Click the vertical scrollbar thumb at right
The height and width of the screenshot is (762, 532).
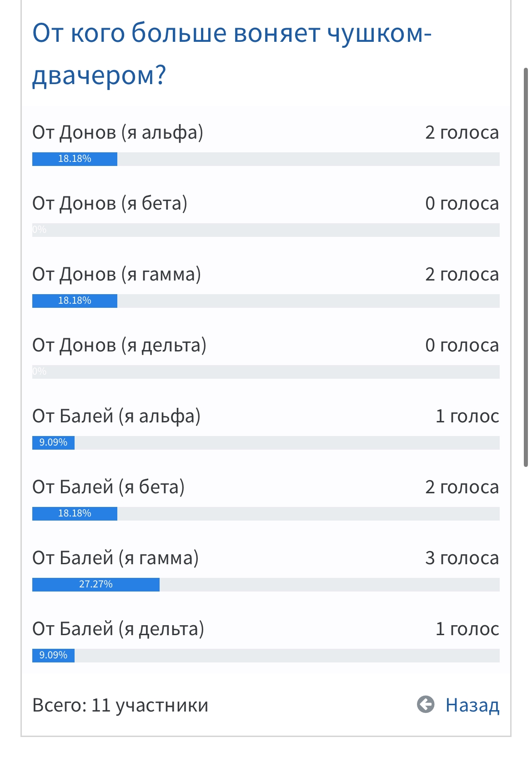click(x=526, y=267)
